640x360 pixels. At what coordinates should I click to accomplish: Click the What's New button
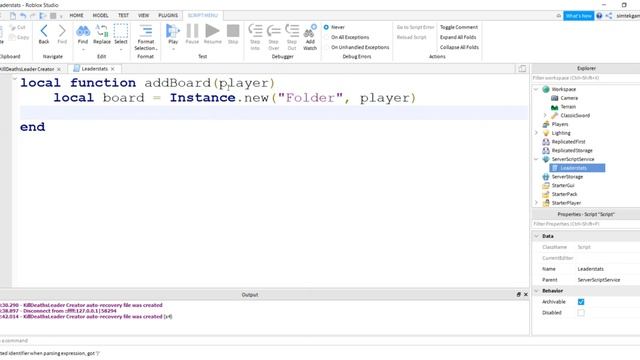pos(578,16)
